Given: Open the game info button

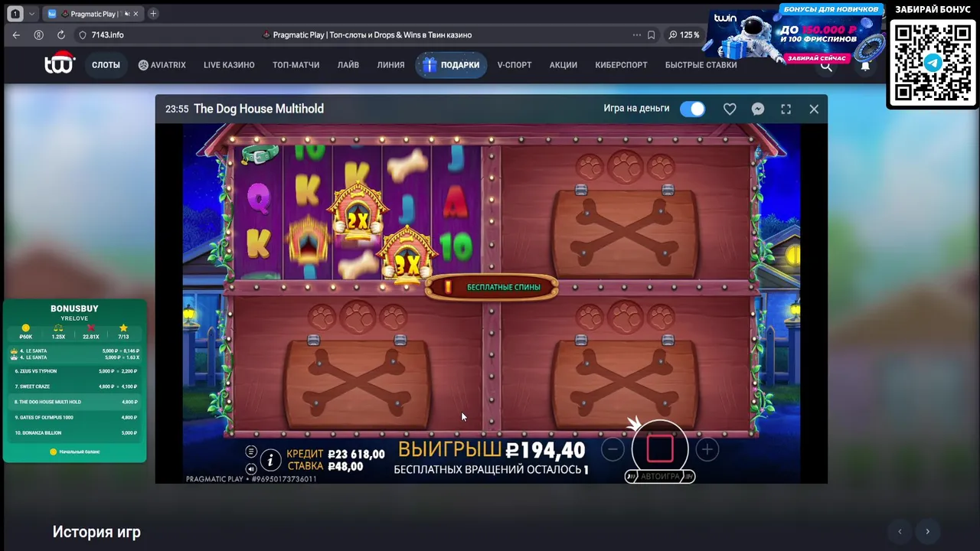Looking at the screenshot, I should (270, 460).
